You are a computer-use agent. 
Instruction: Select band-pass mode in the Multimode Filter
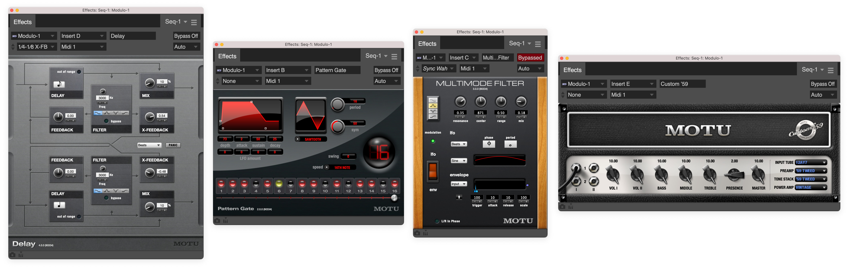pos(433,106)
